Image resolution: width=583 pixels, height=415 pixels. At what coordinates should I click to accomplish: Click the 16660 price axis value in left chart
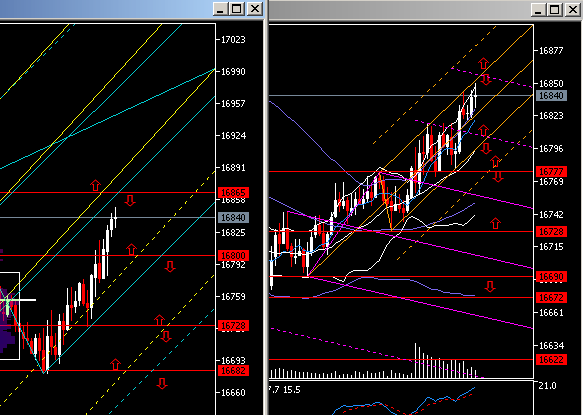(233, 393)
